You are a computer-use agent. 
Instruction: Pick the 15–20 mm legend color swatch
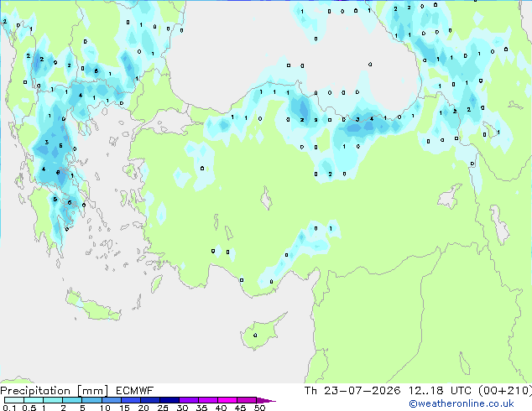[x=131, y=400]
